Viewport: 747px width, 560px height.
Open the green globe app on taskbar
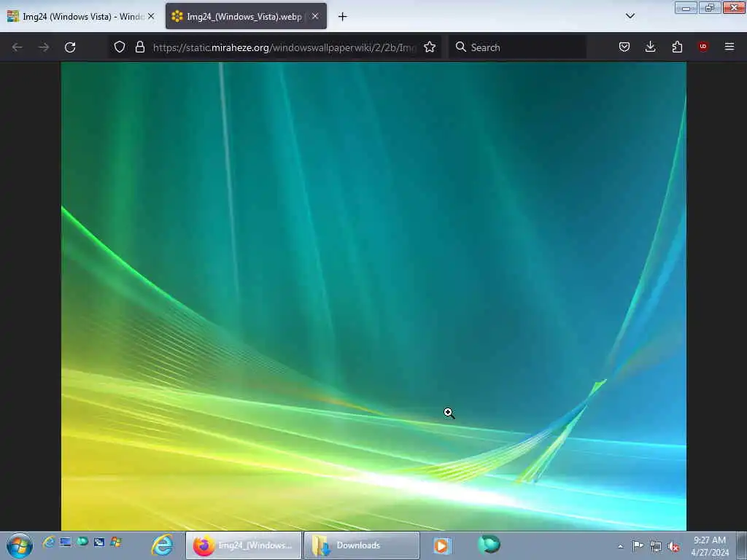[x=489, y=544]
